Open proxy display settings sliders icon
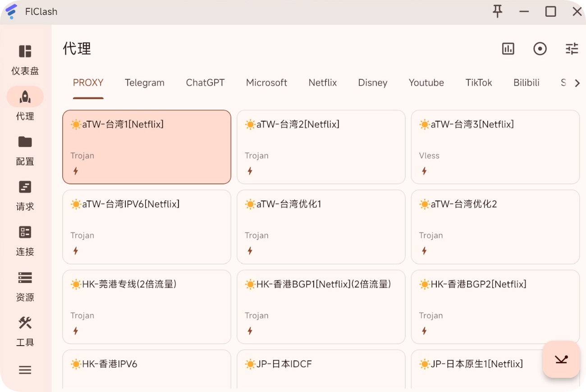586x392 pixels. [572, 49]
